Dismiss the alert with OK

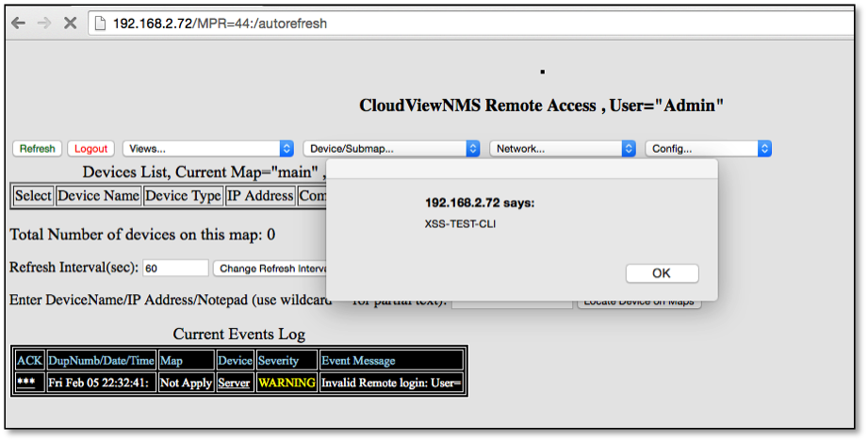click(662, 273)
